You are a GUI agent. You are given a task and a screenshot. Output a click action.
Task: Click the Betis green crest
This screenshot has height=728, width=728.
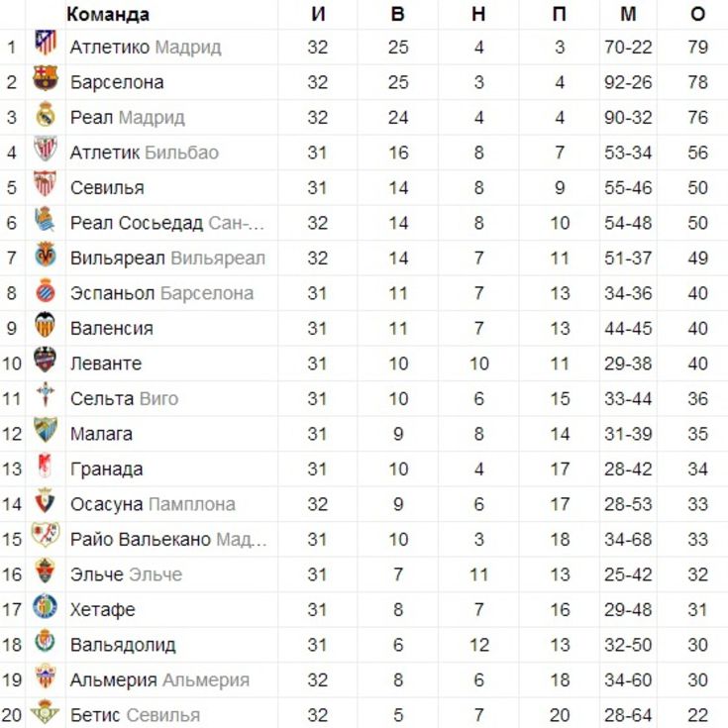[46, 712]
